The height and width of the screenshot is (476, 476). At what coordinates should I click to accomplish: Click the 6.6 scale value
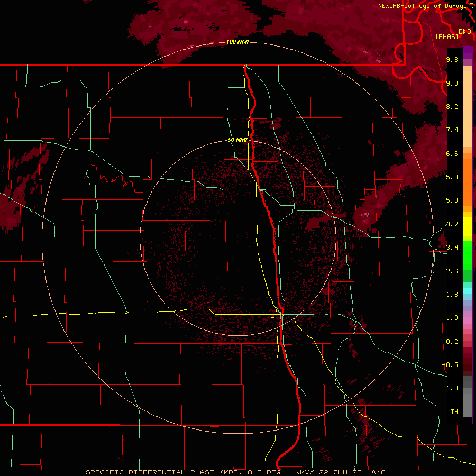point(452,153)
